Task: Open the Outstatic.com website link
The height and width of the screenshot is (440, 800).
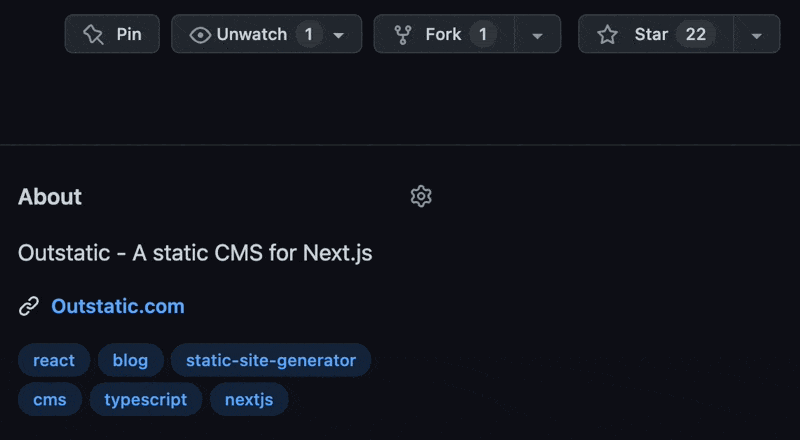Action: (x=118, y=306)
